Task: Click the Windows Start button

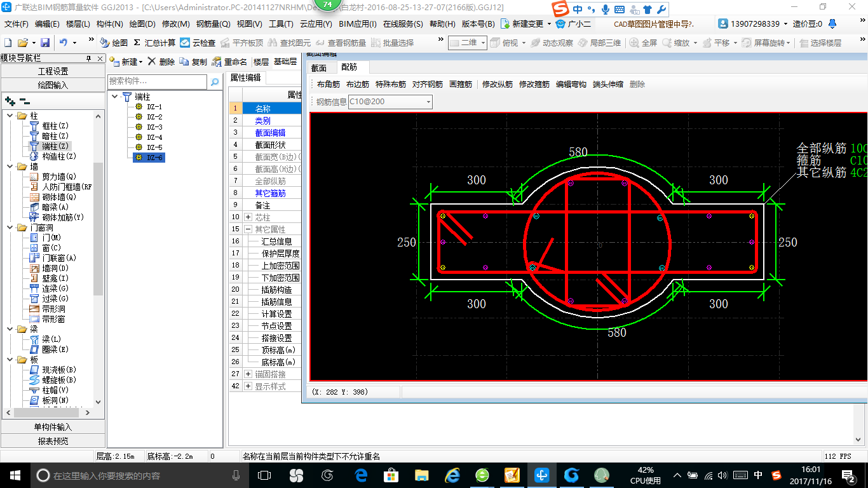Action: pyautogui.click(x=15, y=475)
